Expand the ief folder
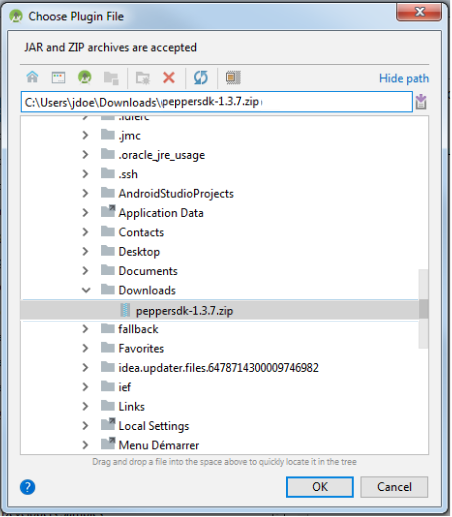 click(x=85, y=387)
